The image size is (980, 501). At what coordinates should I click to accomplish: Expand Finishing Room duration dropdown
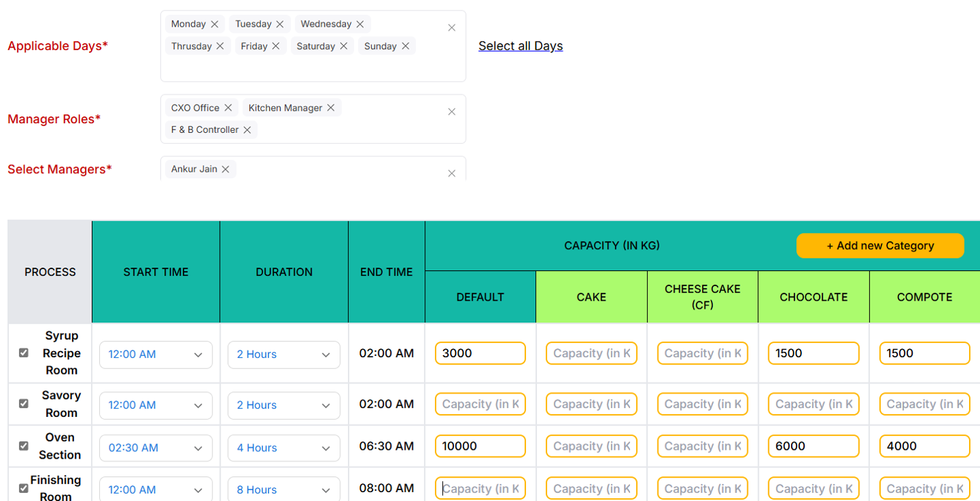click(x=284, y=489)
